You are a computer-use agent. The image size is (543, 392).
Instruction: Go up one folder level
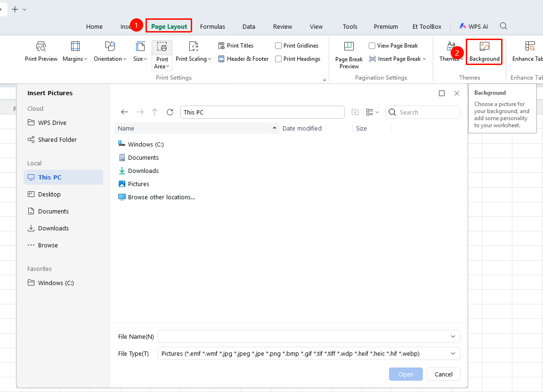click(x=155, y=112)
